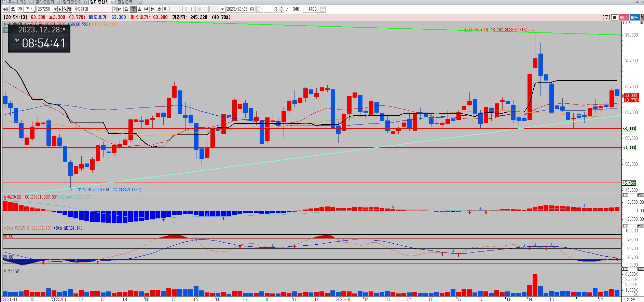Viewport: 644px width, 302px height.
Task: Select the 1 interval preset button
Action: (173, 9)
